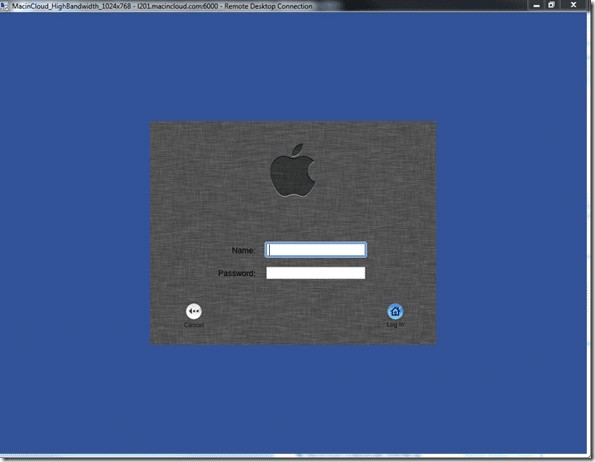Focus the Password input field
The image size is (595, 462).
click(x=316, y=273)
